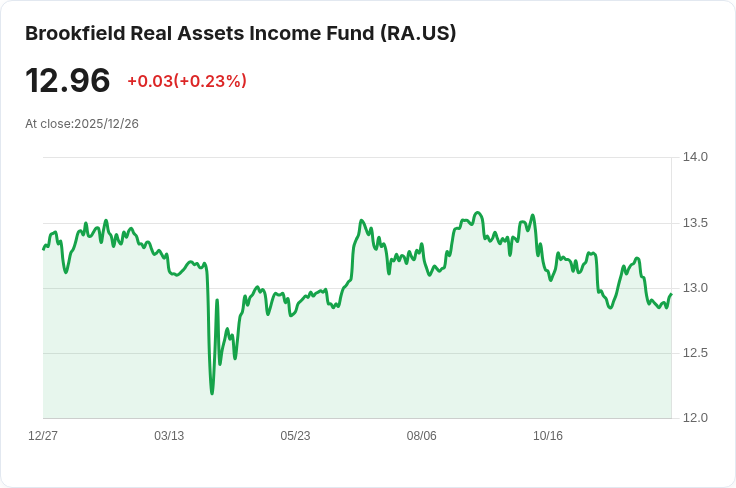Choose the 05/23 date on the x-axis

[x=295, y=436]
